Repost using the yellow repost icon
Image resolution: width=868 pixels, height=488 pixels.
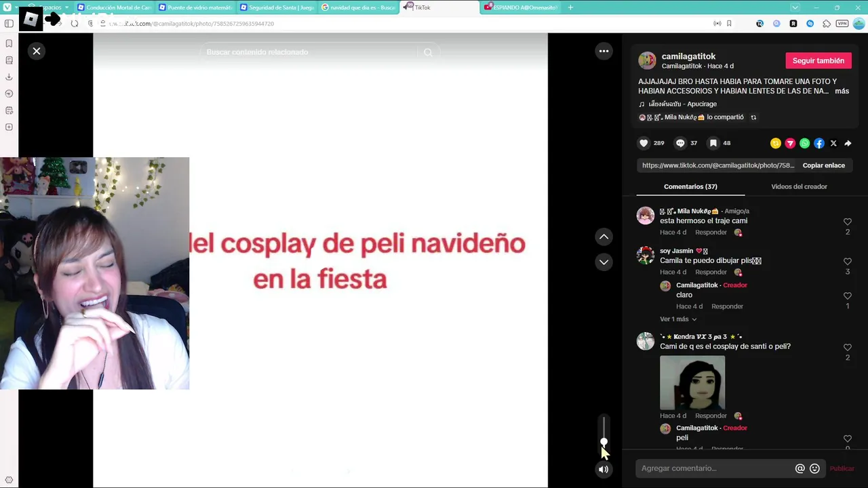[x=775, y=143]
